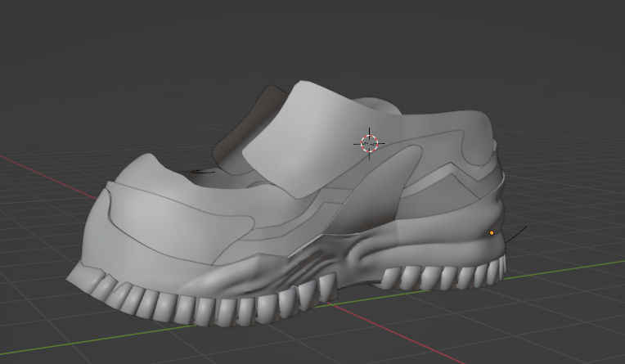Select the orange origin dot near the heel
Screen dimensions: 625x364
pos(492,233)
